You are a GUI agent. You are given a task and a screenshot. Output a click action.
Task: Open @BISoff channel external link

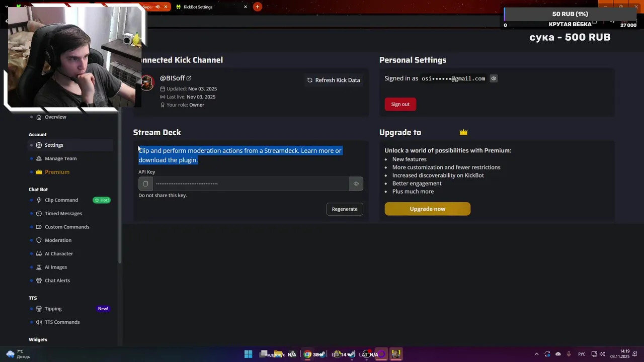pos(189,78)
